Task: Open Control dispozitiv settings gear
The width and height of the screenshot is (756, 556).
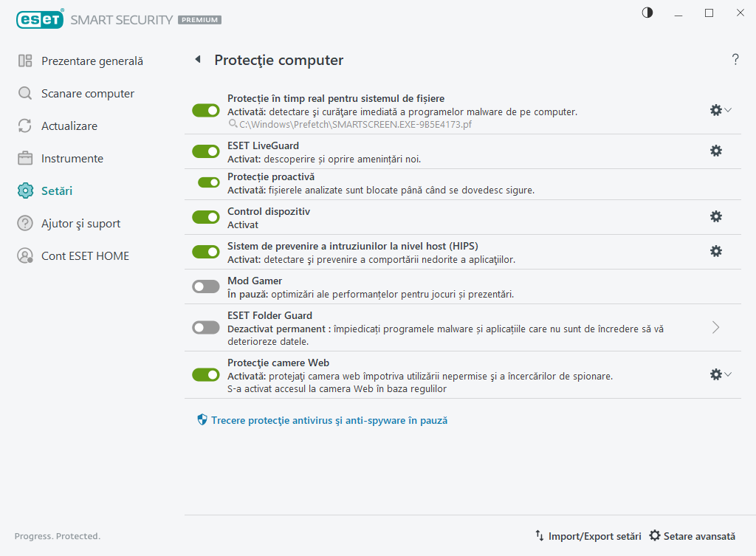Action: pyautogui.click(x=715, y=217)
